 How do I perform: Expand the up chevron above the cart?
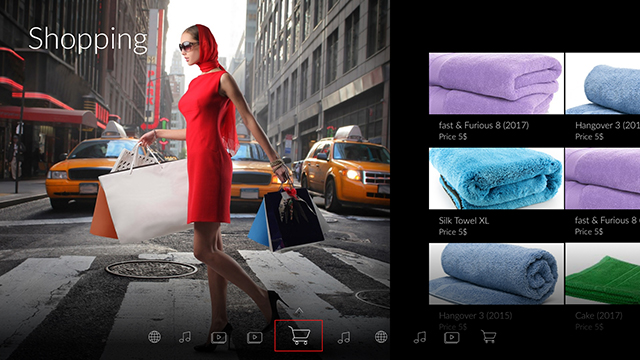[x=299, y=311]
